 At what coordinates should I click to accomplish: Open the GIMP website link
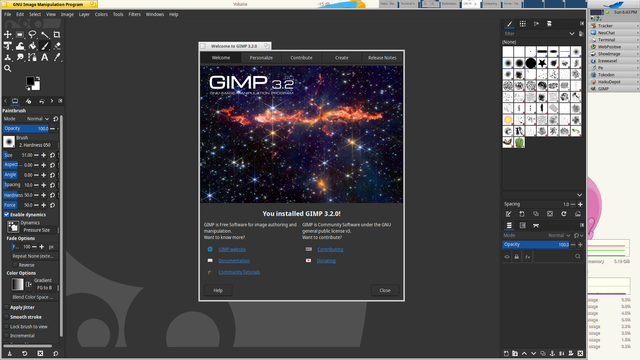[x=232, y=249]
